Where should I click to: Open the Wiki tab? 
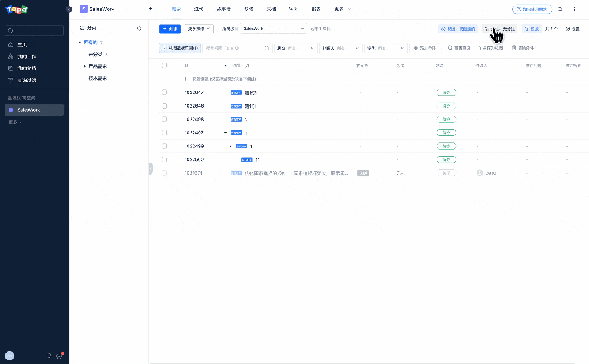point(294,9)
